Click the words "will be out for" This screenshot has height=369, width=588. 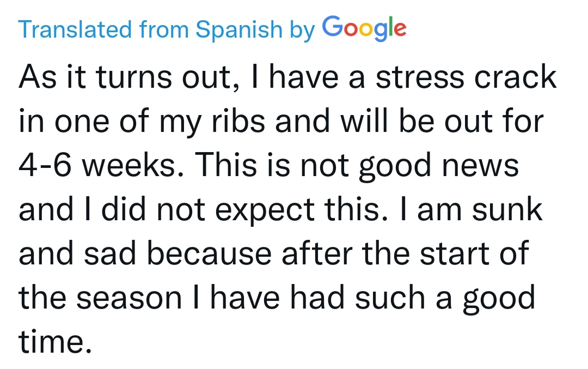pos(442,121)
